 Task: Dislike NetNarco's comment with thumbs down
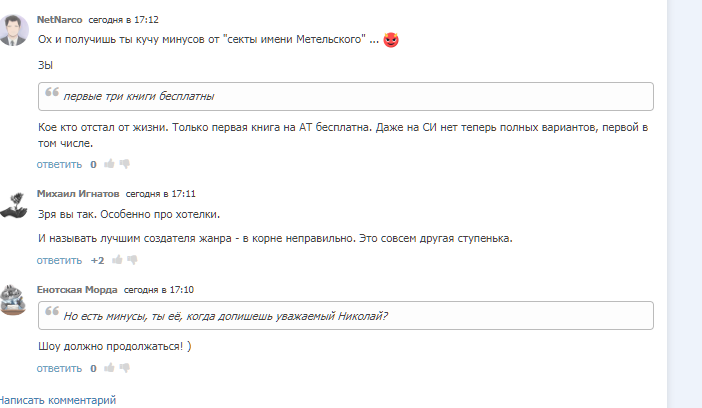125,163
